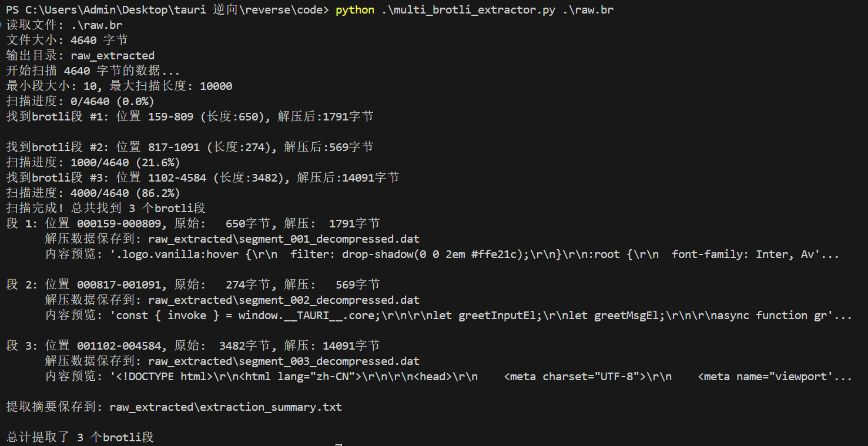Open the segment_001_decompressed.dat file path
The width and height of the screenshot is (868, 446).
tap(284, 239)
